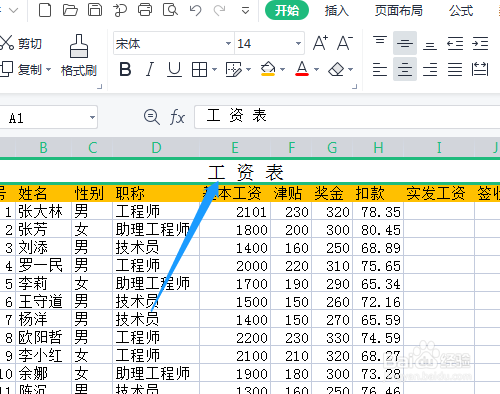Screen dimensions: 500x394
Task: Toggle underline formatting
Action: coord(174,70)
